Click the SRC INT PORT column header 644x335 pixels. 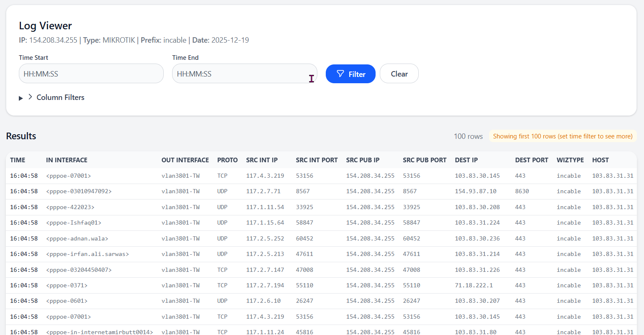317,160
